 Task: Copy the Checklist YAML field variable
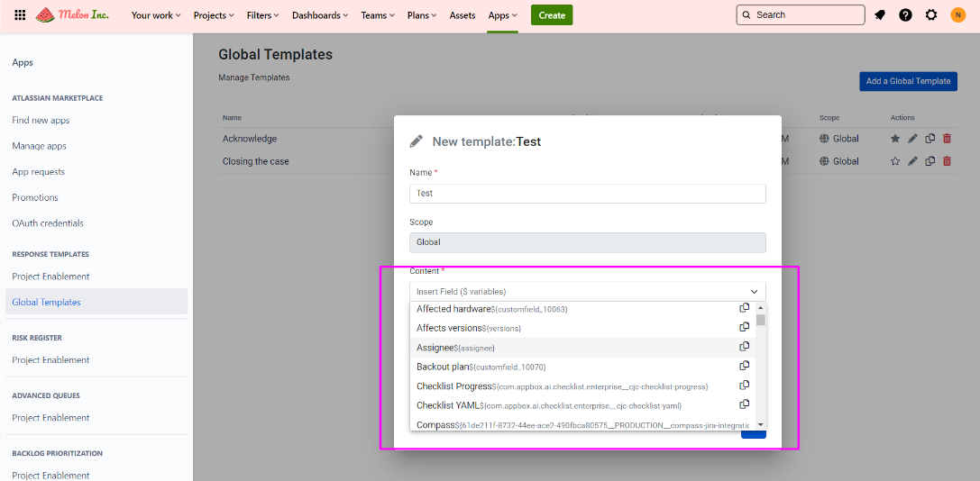(x=745, y=404)
